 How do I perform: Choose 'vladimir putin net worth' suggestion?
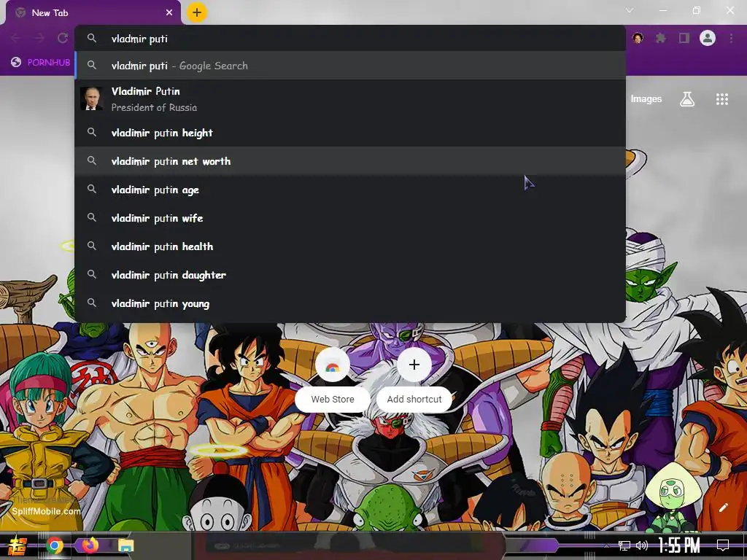[350, 161]
